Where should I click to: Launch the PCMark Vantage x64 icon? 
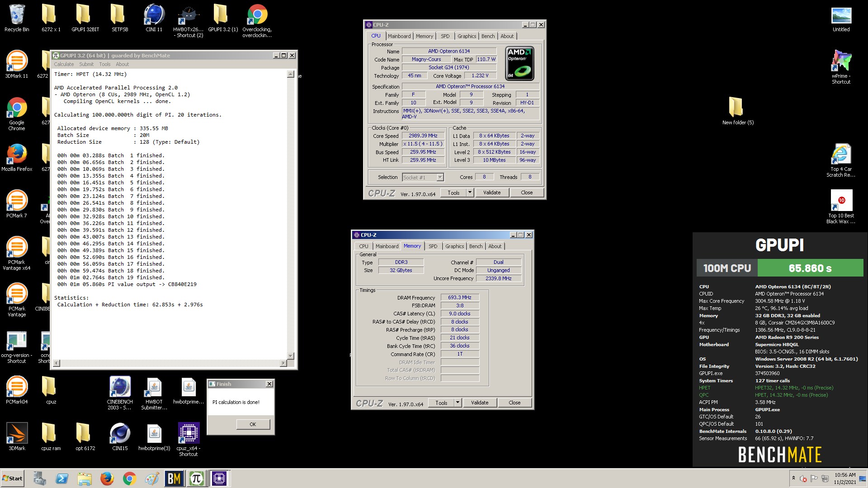tap(17, 253)
